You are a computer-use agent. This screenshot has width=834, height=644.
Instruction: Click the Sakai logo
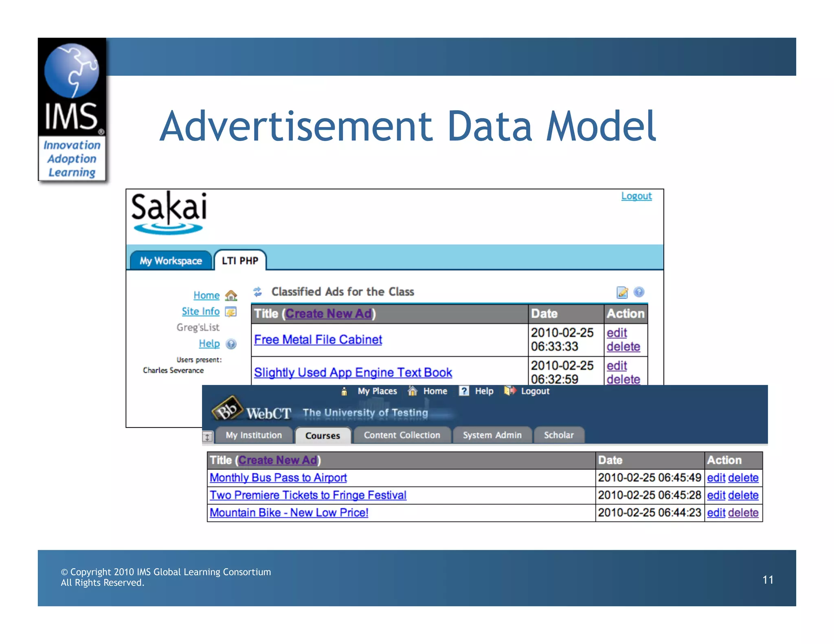tap(169, 213)
